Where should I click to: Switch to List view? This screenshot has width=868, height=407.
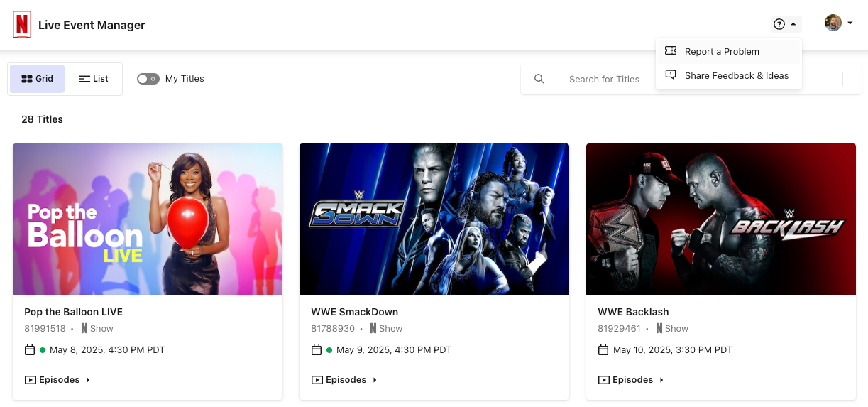pos(93,79)
